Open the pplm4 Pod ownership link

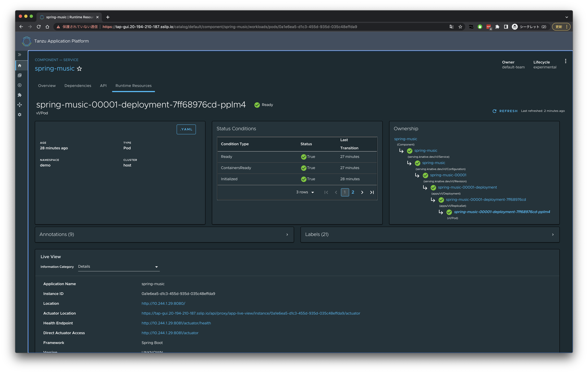click(502, 212)
